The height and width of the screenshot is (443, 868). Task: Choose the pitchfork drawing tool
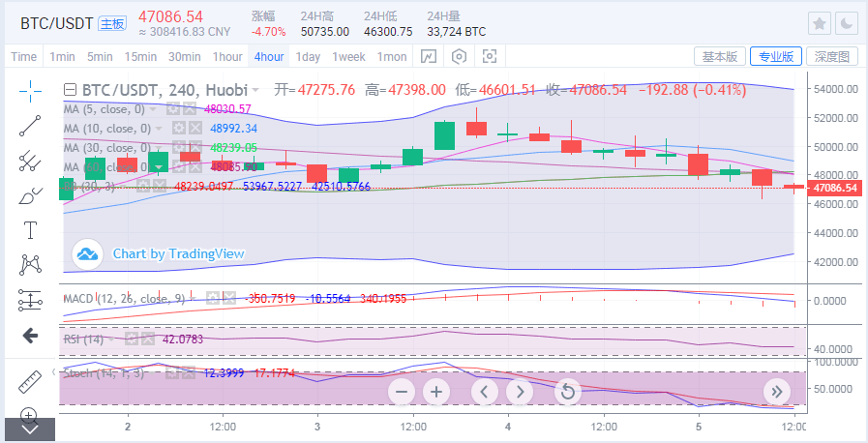point(30,161)
